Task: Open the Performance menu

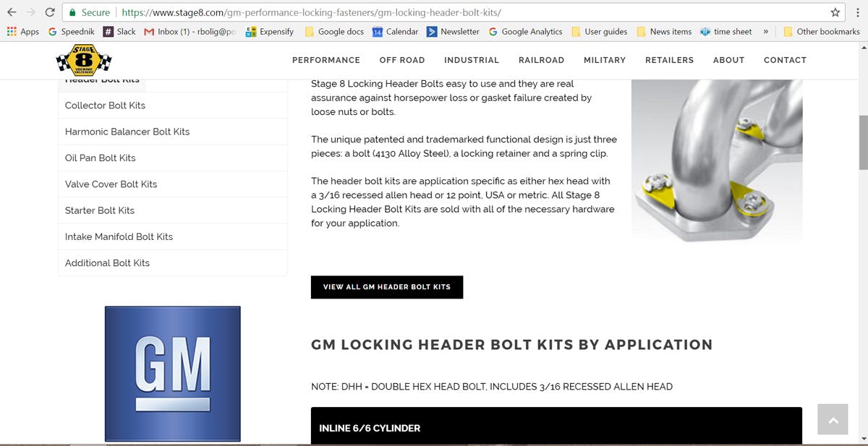Action: (326, 60)
